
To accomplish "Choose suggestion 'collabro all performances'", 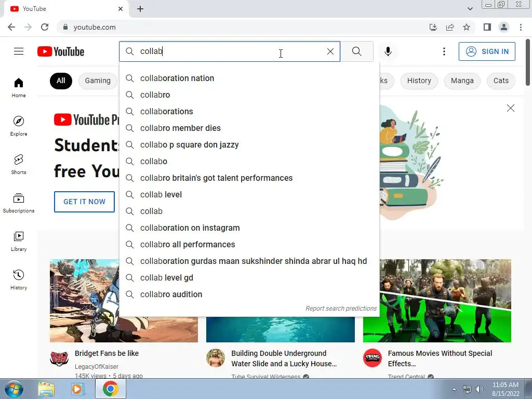I will [249, 245].
